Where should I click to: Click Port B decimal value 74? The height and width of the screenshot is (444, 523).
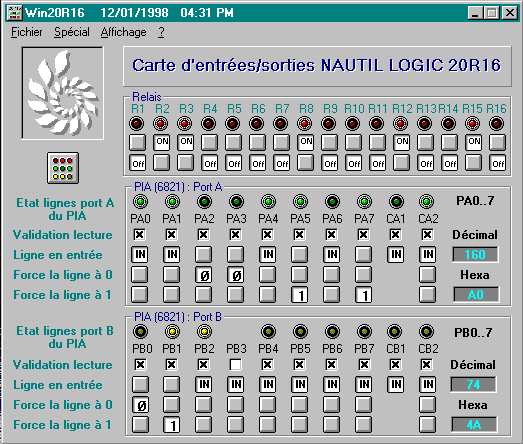pyautogui.click(x=473, y=385)
